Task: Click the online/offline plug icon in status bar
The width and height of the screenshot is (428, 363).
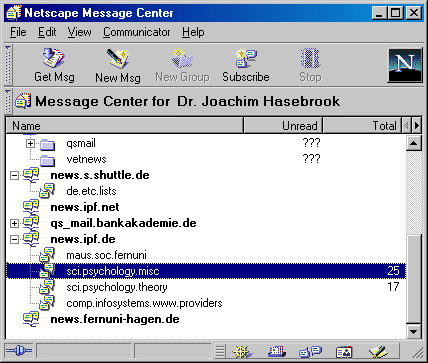Action: (19, 351)
